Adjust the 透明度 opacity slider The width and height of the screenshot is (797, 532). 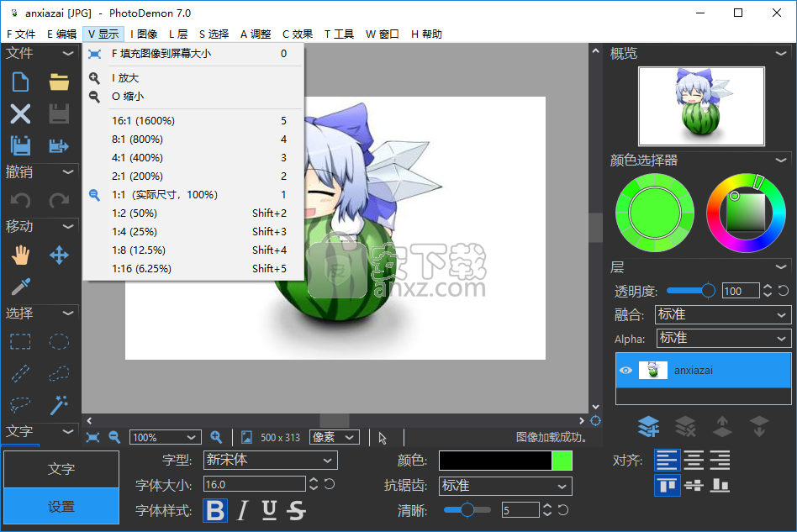click(691, 291)
